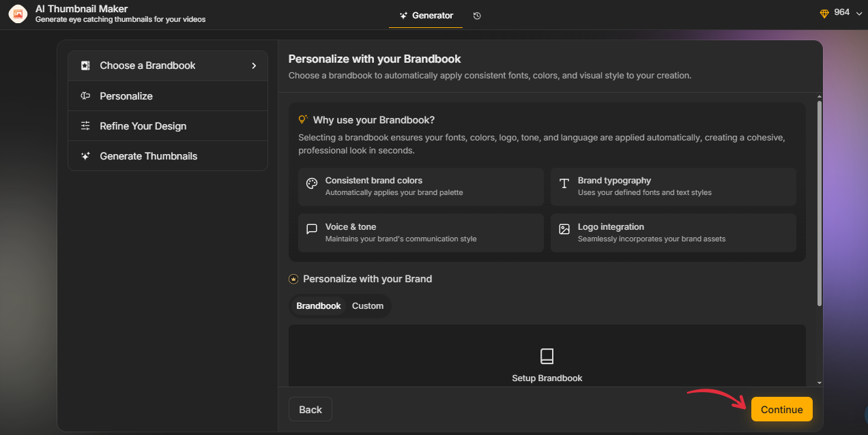Click the Logo integration image icon
The height and width of the screenshot is (435, 868).
coord(564,229)
